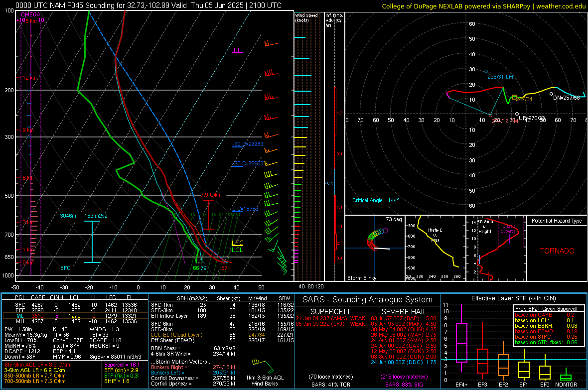Select the highlighted 'ML' parcel row
588x390 pixels.
[75, 316]
